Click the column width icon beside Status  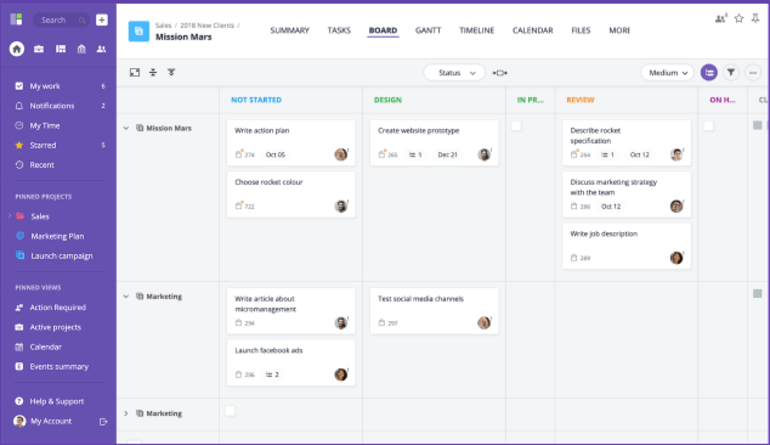coord(500,73)
